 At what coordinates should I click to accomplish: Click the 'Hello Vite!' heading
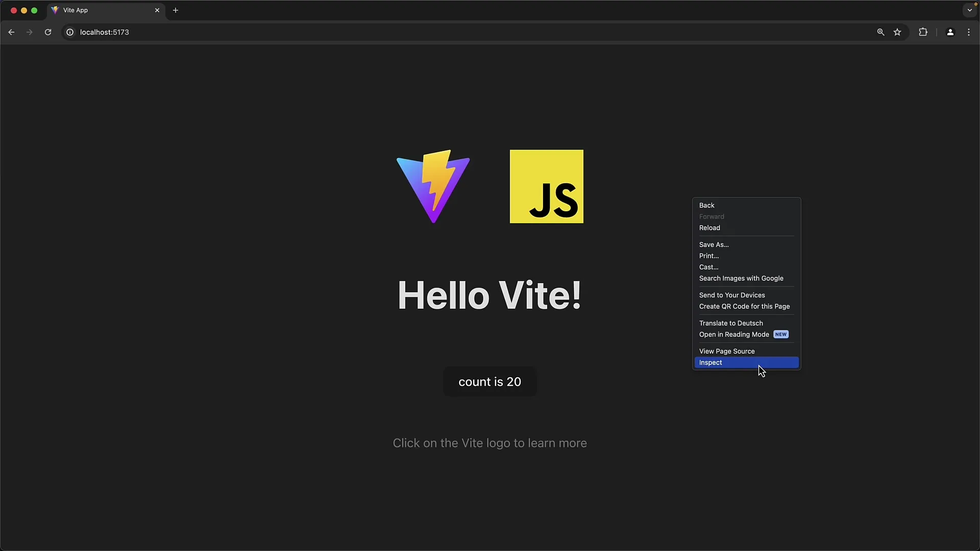[x=490, y=295]
